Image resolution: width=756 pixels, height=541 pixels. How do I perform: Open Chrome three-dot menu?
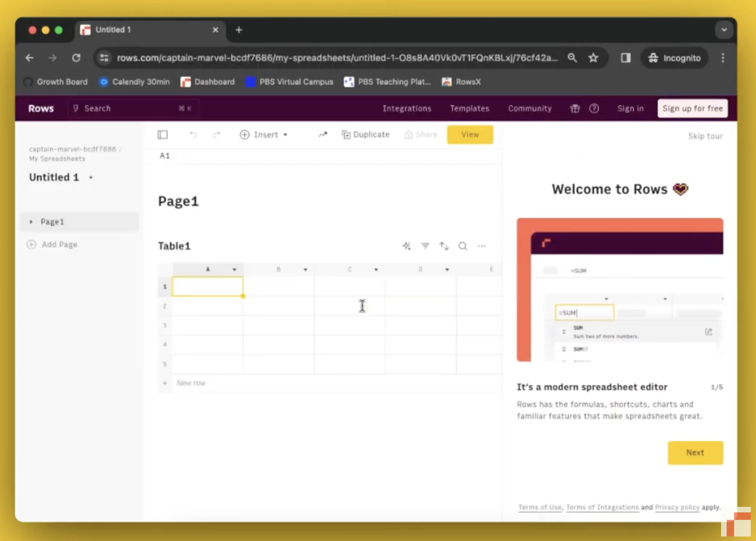(x=723, y=58)
